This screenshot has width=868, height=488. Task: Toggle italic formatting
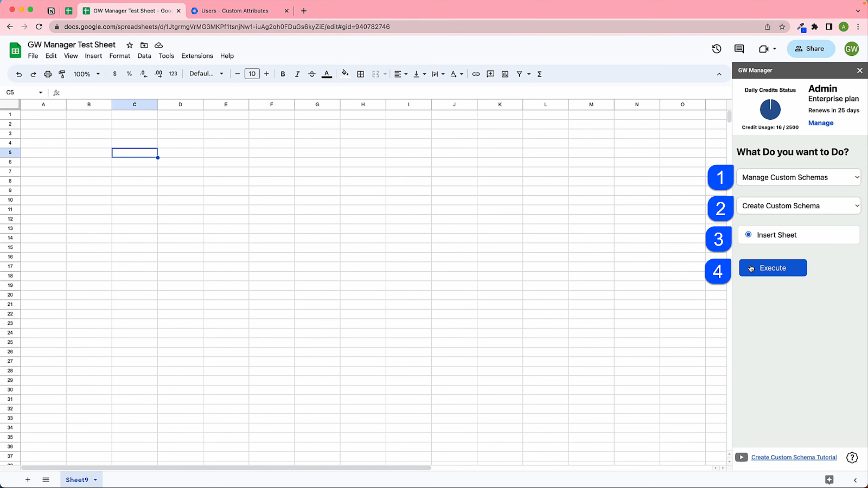[297, 74]
